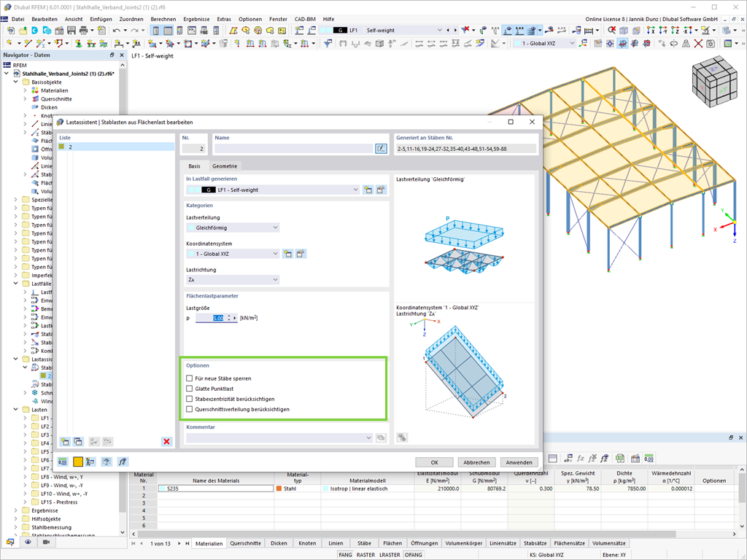
Task: Enable 'Glatte Punktlast' checkbox
Action: click(x=190, y=389)
